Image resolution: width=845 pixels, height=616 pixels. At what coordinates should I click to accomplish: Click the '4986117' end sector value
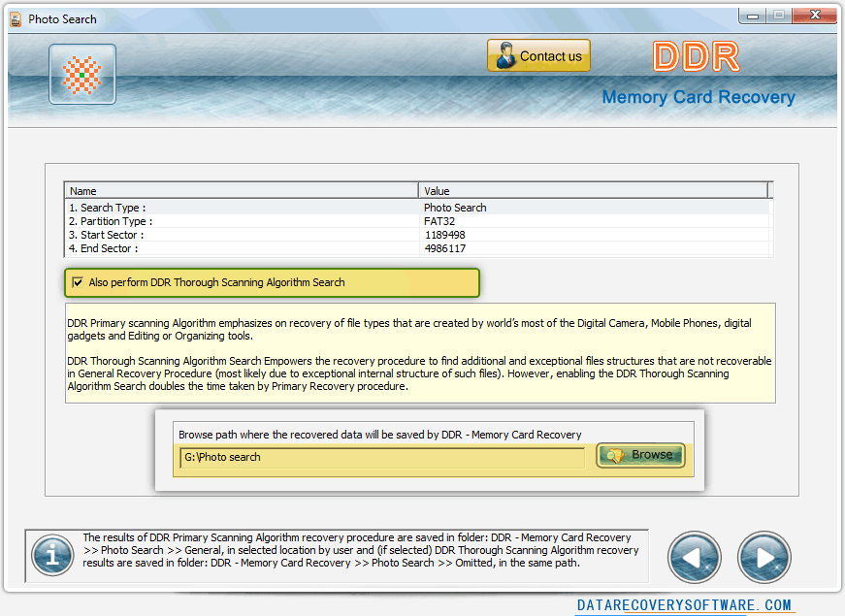pos(445,248)
